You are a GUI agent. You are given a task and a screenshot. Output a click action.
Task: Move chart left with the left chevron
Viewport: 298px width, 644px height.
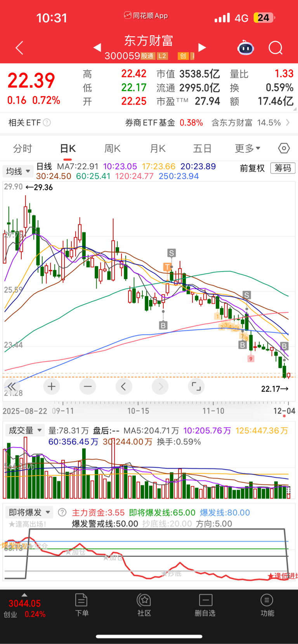click(x=124, y=386)
